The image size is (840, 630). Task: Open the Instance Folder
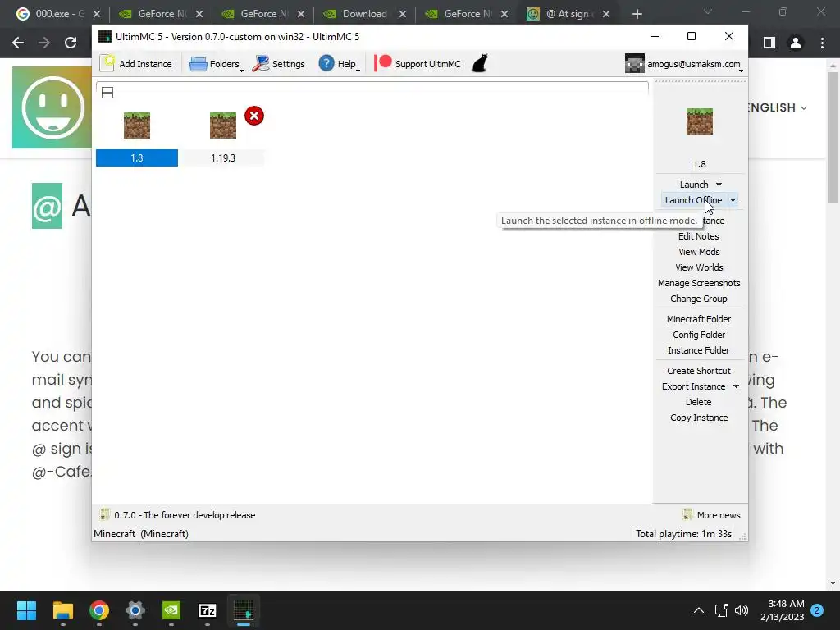pos(699,349)
